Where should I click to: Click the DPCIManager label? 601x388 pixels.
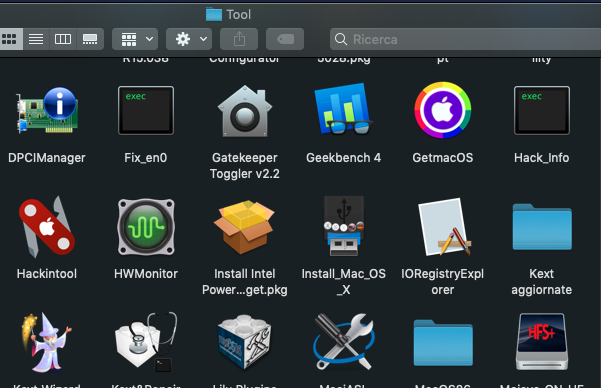[47, 158]
